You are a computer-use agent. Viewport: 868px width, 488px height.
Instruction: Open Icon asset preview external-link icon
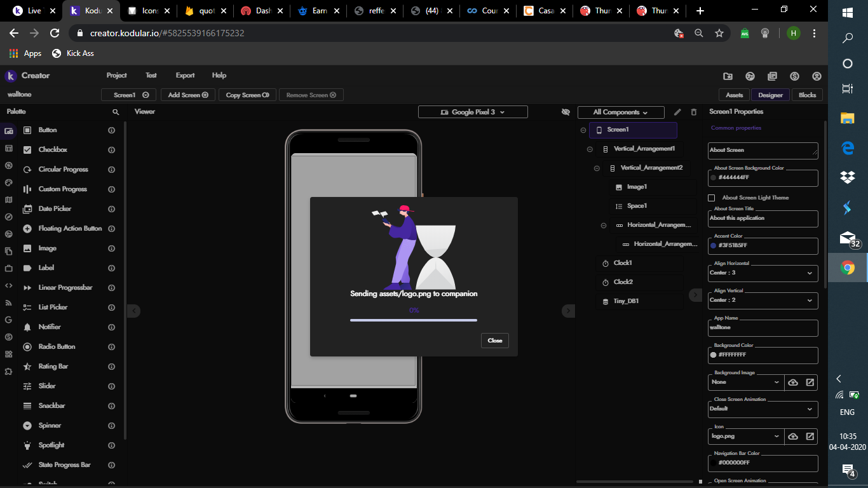coord(810,437)
